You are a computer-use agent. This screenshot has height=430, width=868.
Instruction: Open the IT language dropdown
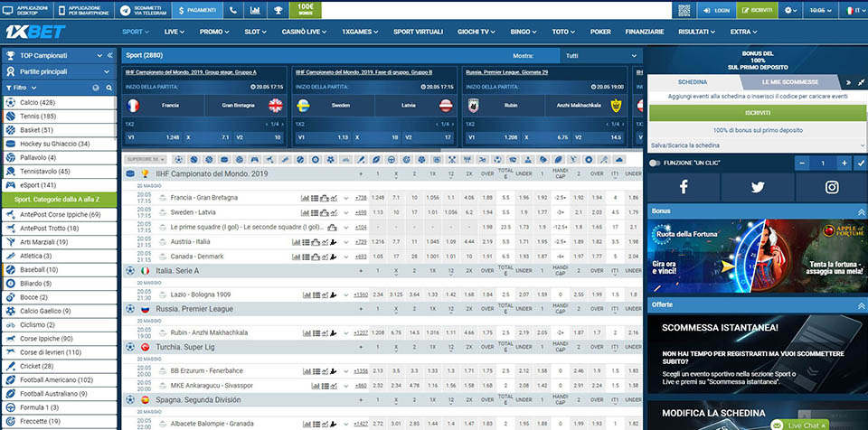pyautogui.click(x=854, y=10)
